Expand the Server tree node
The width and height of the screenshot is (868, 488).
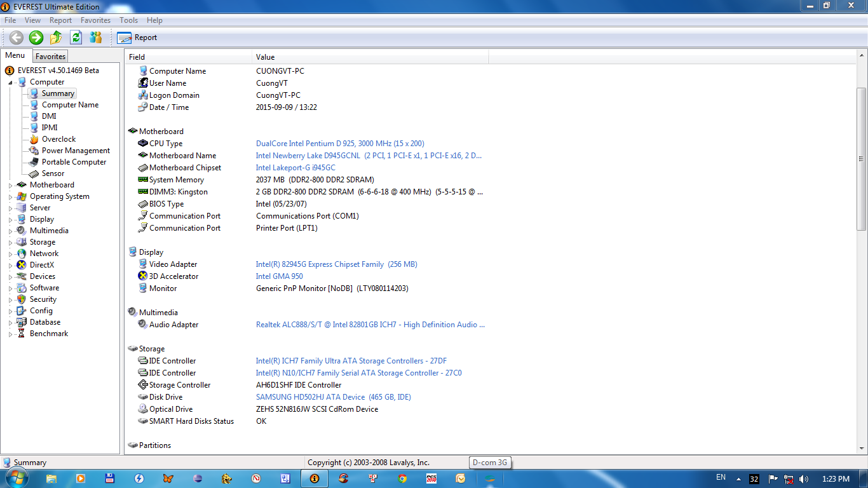click(11, 208)
